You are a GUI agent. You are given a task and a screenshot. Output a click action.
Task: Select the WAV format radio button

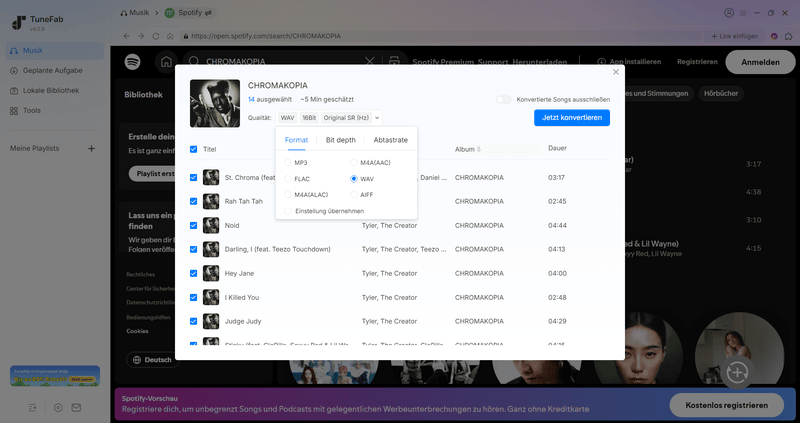[354, 179]
